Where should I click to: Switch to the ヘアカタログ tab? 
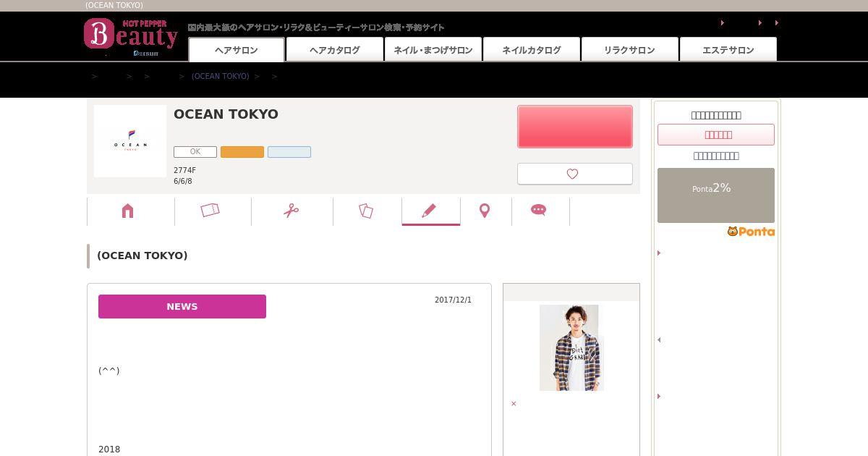[x=335, y=50]
